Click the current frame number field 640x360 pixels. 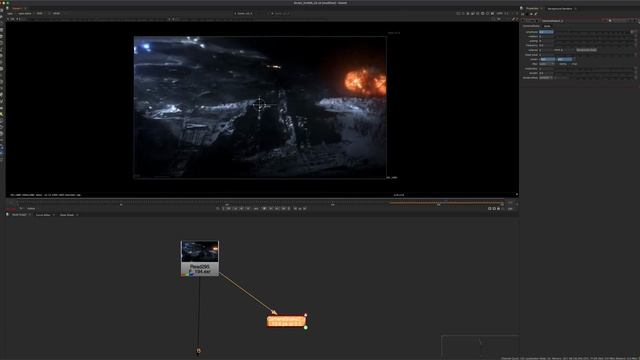(x=256, y=209)
